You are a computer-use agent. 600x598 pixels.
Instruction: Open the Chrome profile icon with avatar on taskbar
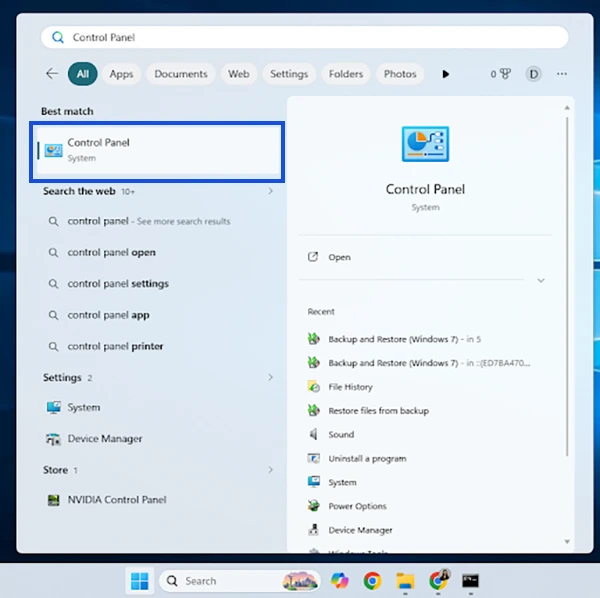click(x=439, y=580)
